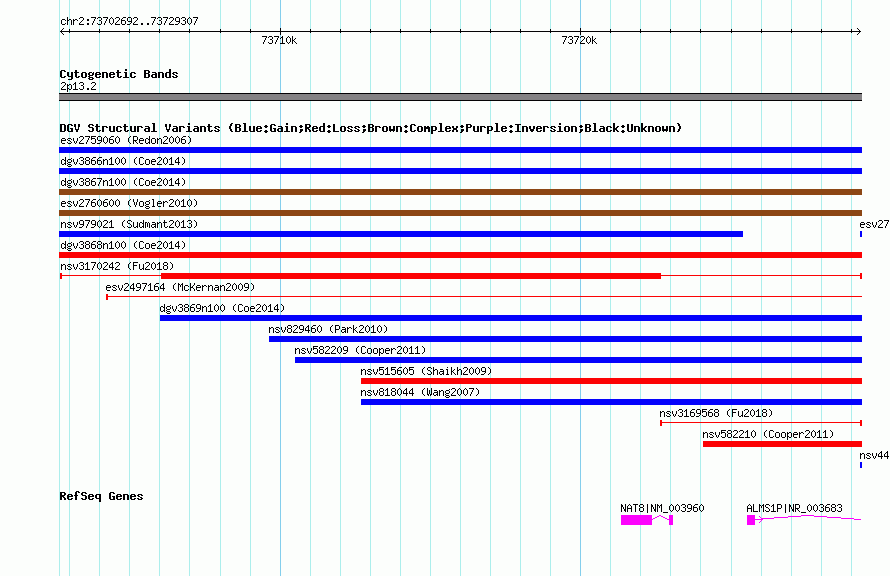Select nsv582209 (Cooper2011) variant label

pyautogui.click(x=360, y=350)
